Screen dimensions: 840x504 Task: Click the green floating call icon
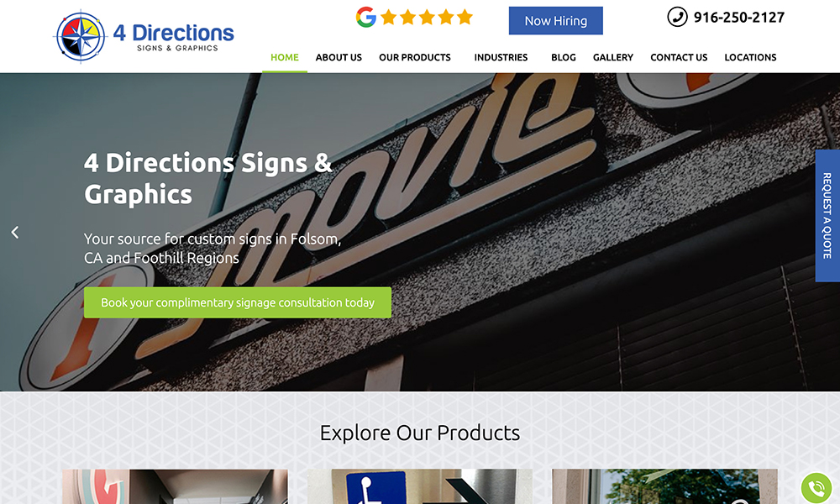pos(816,487)
